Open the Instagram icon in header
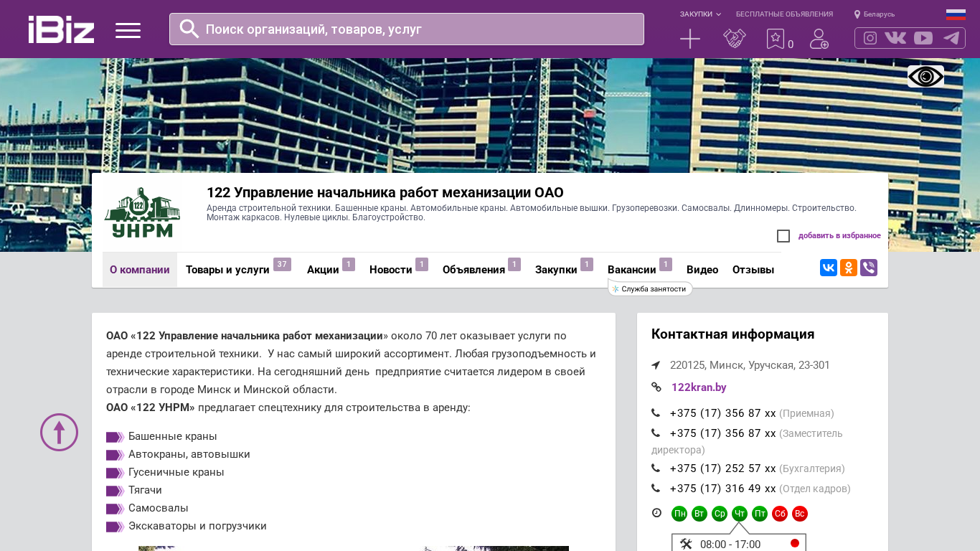 click(x=870, y=38)
